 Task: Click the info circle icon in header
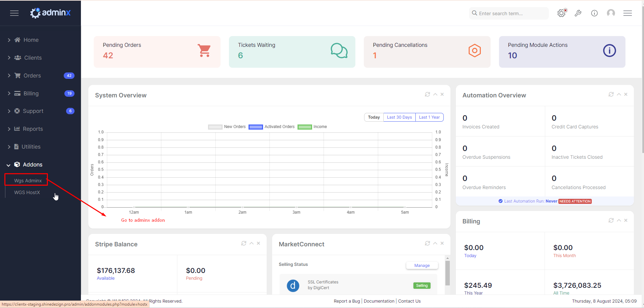point(594,13)
